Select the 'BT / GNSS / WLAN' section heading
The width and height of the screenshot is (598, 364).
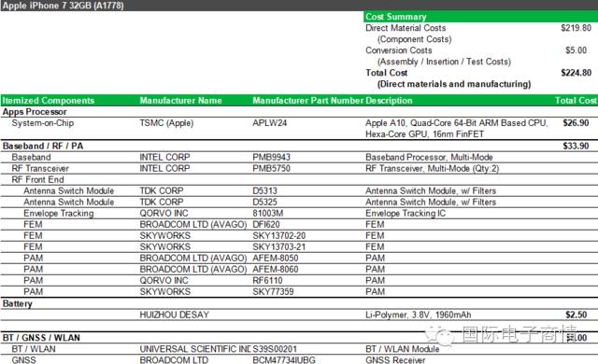point(41,338)
